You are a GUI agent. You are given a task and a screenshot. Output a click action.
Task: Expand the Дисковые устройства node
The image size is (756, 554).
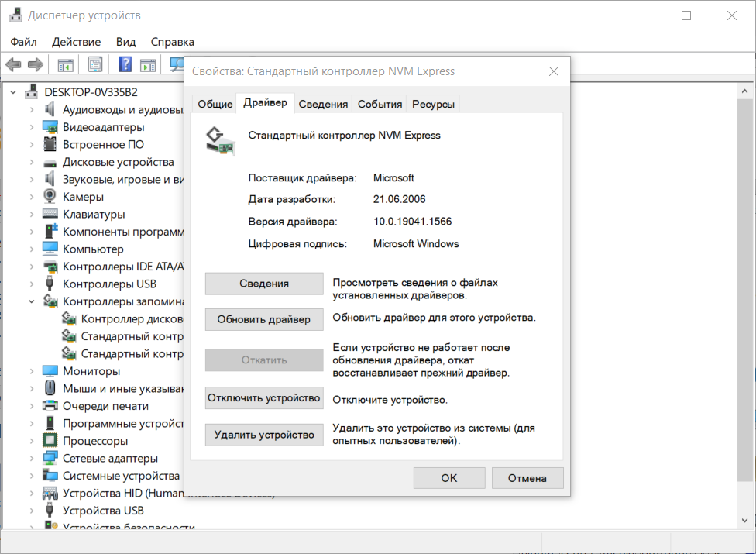[32, 162]
